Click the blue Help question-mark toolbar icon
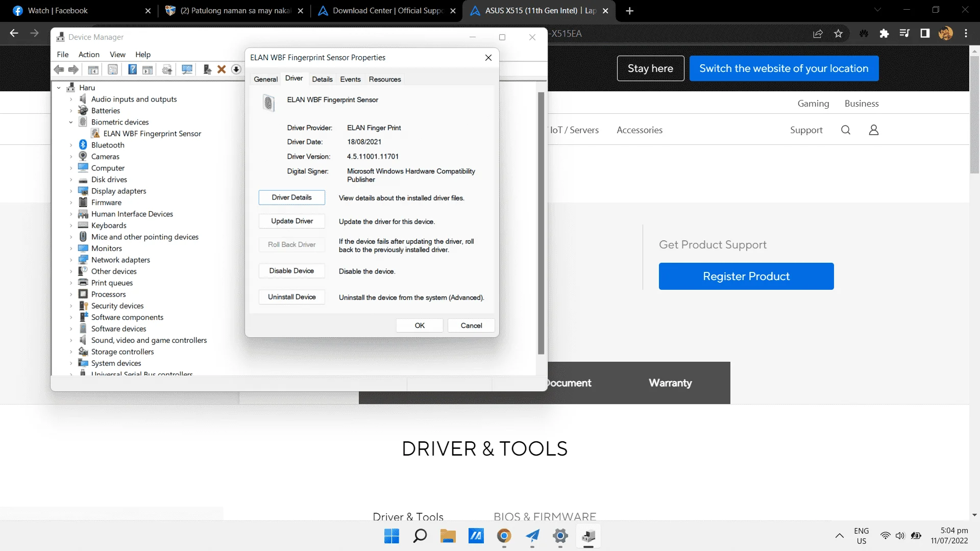 132,69
